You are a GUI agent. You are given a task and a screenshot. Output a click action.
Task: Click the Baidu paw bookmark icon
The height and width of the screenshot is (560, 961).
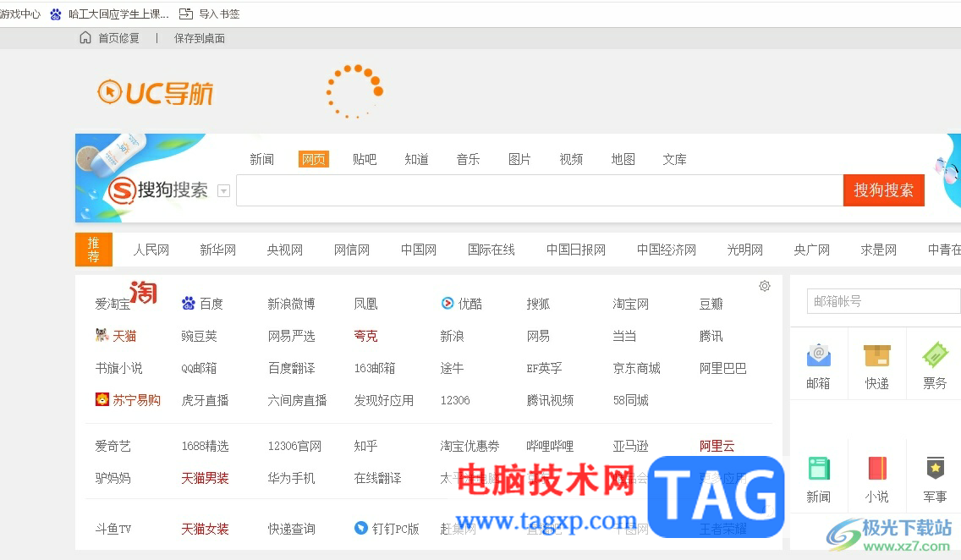click(56, 14)
